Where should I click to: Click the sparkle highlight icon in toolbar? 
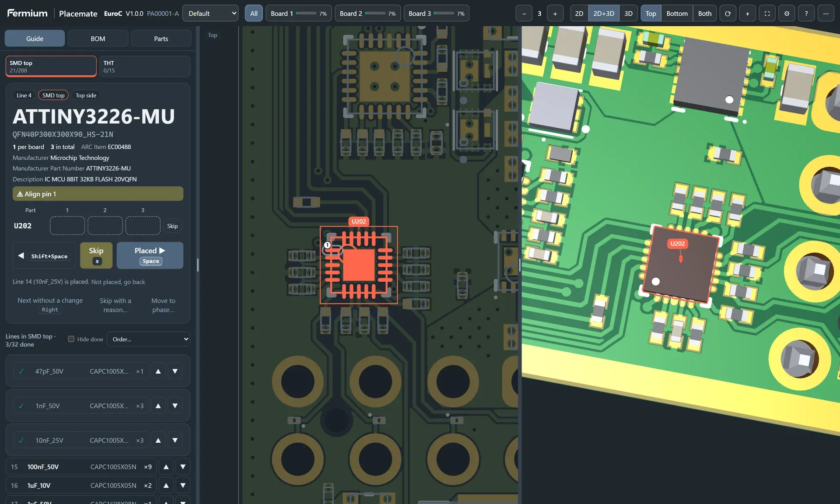click(747, 14)
